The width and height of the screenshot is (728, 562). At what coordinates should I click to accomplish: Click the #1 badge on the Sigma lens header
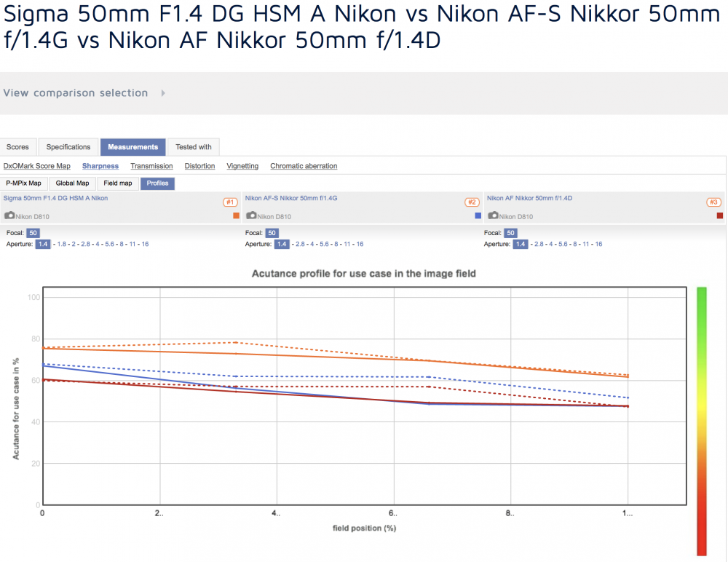(230, 202)
